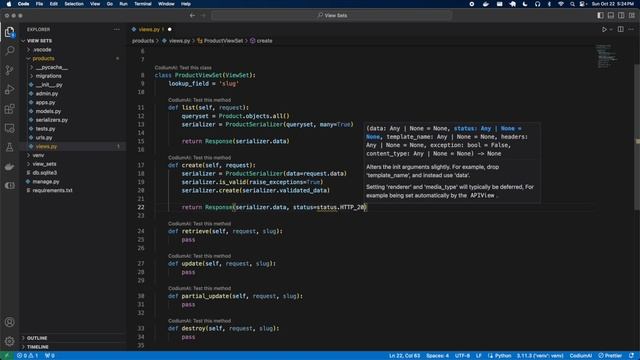Collapse the VIEW SETS root folder

pyautogui.click(x=73, y=41)
